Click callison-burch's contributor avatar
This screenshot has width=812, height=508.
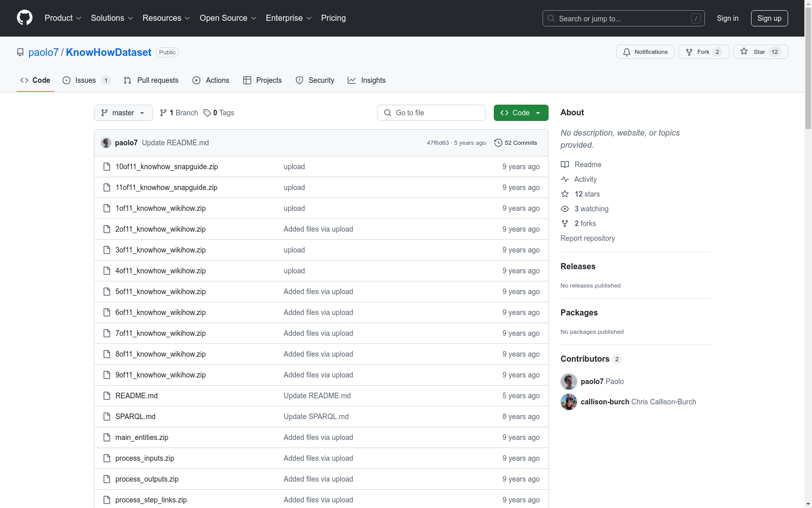point(569,402)
